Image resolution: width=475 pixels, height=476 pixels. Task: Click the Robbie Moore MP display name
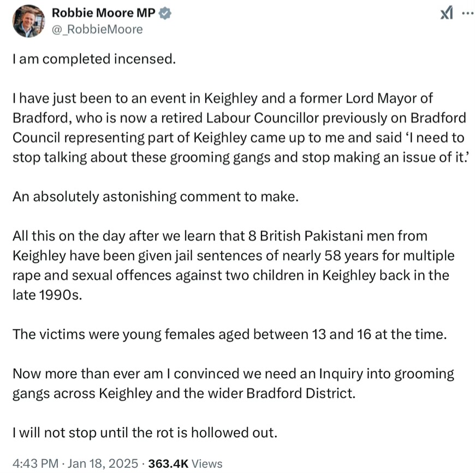pyautogui.click(x=104, y=13)
